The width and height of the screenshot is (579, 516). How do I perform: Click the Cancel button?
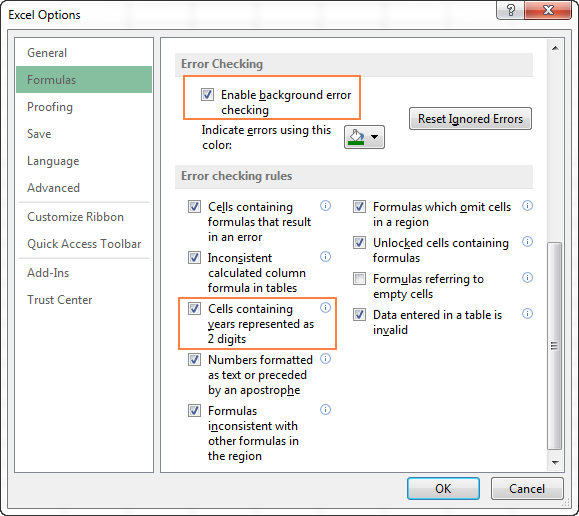[x=527, y=489]
